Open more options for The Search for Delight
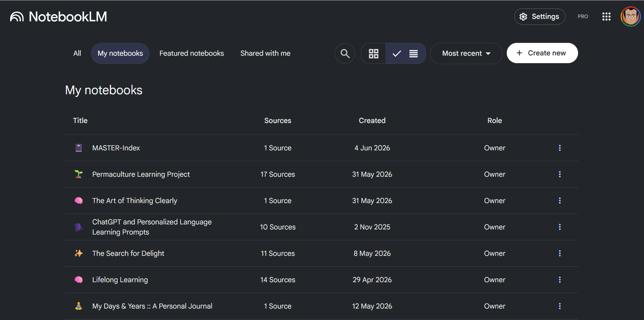Image resolution: width=644 pixels, height=320 pixels. 560,253
